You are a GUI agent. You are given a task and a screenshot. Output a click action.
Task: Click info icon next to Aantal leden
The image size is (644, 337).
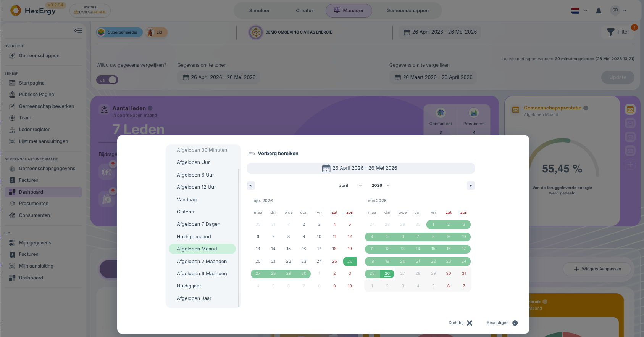click(x=150, y=108)
